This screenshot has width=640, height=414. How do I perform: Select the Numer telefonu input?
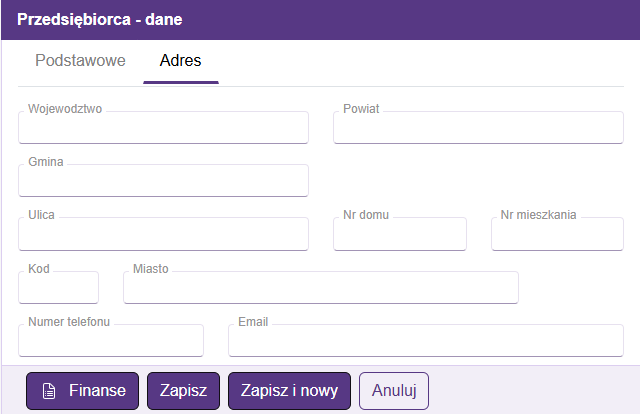click(x=110, y=342)
